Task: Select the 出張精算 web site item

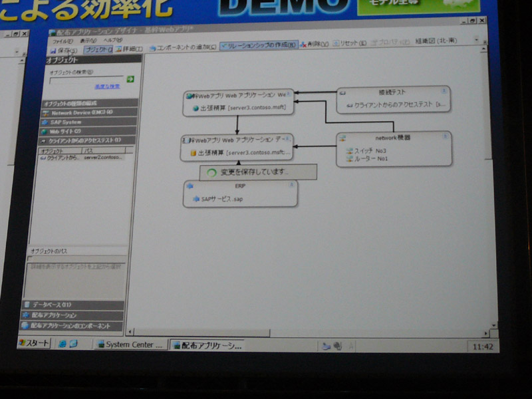Action: (239, 108)
